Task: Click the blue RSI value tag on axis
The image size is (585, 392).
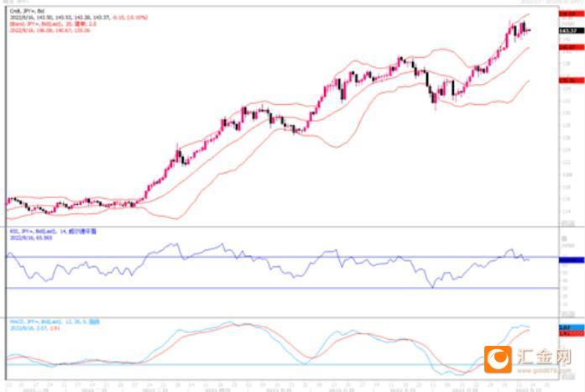Action: 572,260
